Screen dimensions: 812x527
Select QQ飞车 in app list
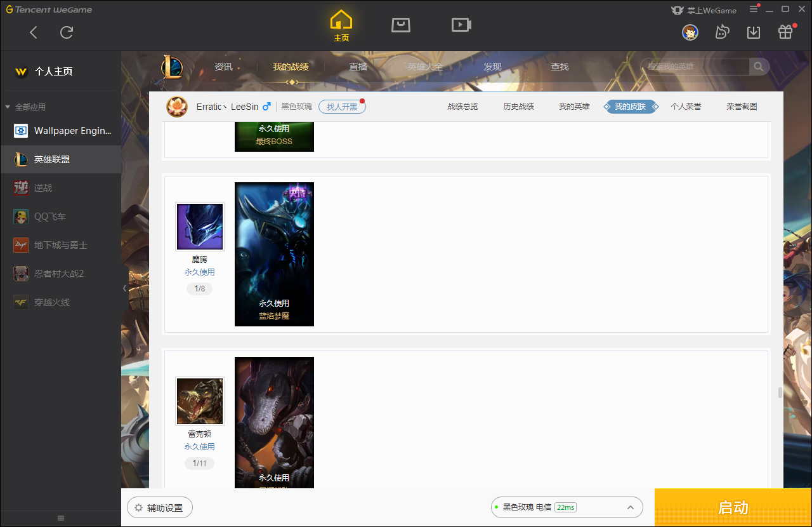pos(60,217)
